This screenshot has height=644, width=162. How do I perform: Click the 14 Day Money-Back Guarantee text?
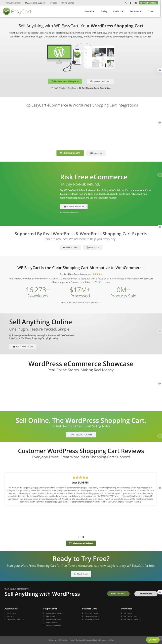(x=95, y=88)
